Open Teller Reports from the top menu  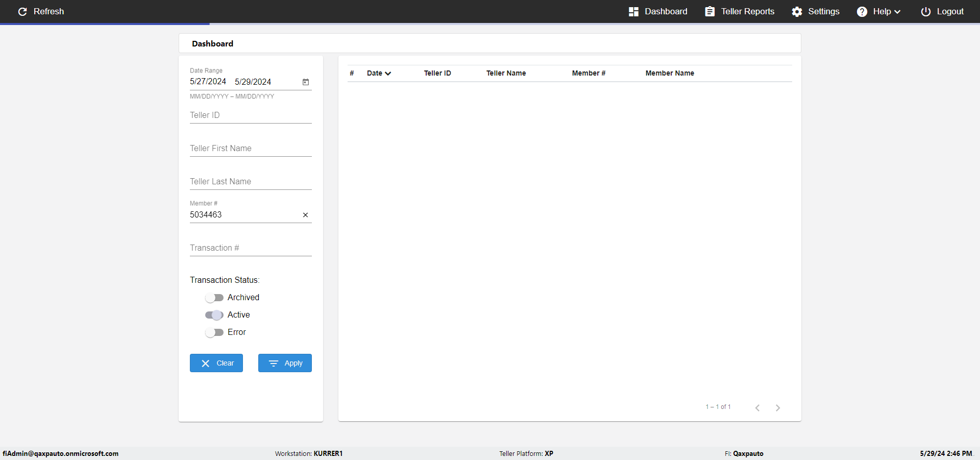click(x=740, y=11)
